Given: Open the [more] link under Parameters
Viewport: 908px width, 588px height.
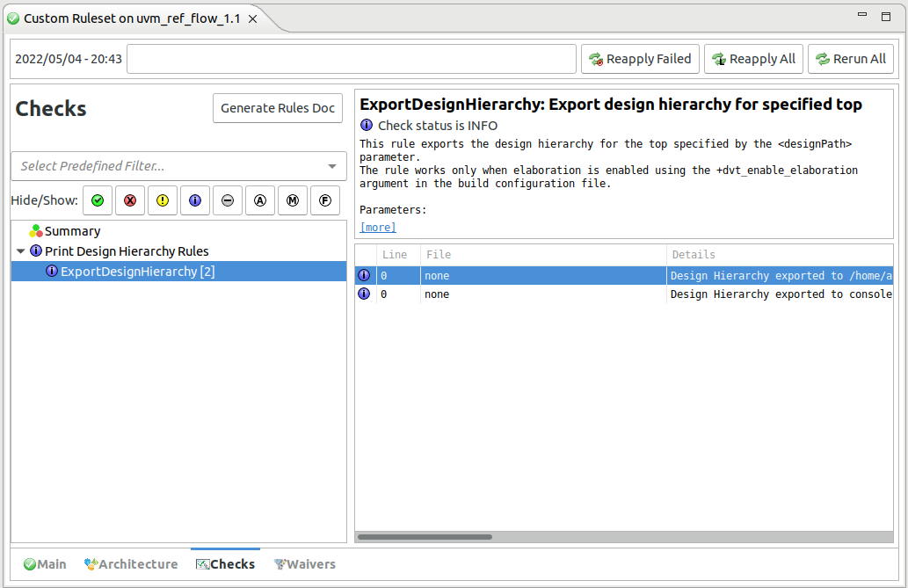Looking at the screenshot, I should pos(377,227).
